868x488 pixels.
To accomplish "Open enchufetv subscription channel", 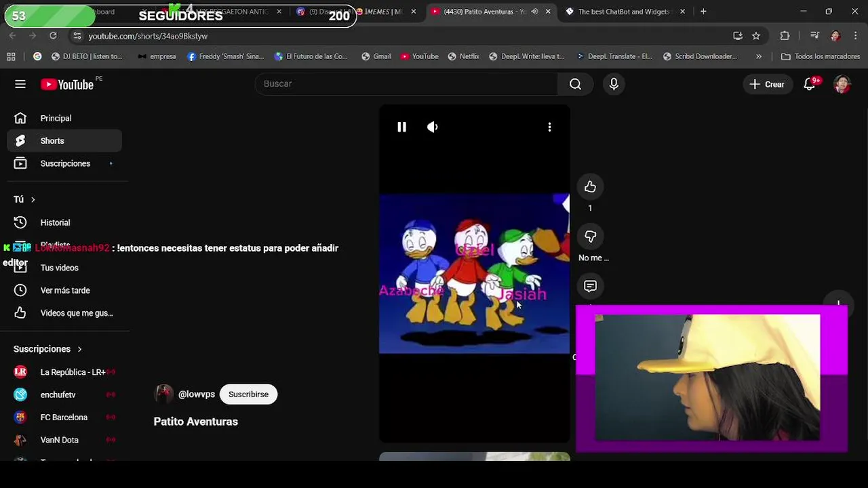I will (64, 394).
